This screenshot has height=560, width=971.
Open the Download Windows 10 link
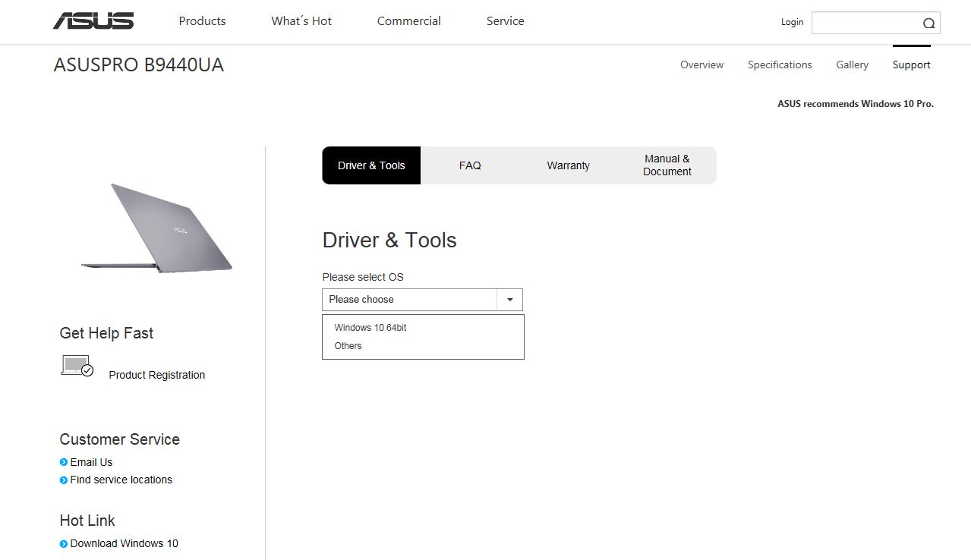click(124, 543)
